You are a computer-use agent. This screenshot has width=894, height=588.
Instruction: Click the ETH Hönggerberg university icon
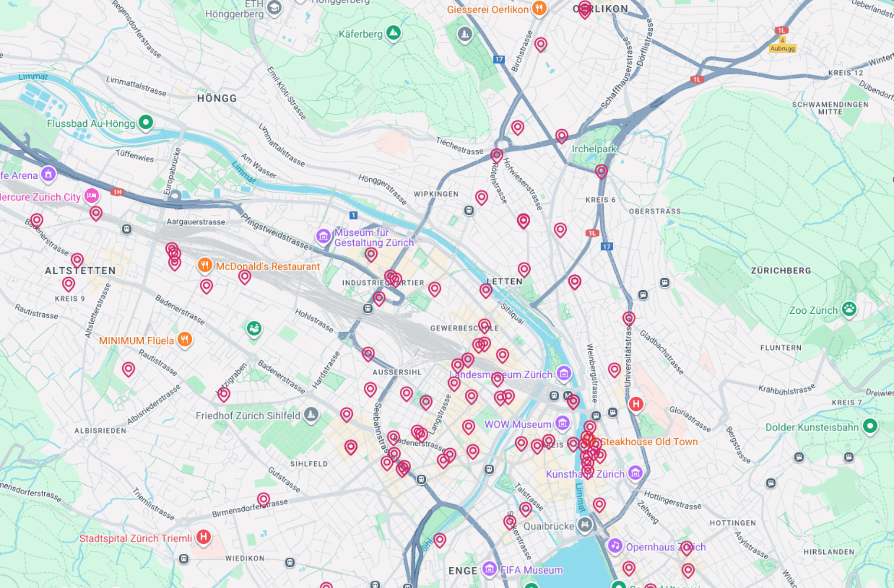coord(274,8)
